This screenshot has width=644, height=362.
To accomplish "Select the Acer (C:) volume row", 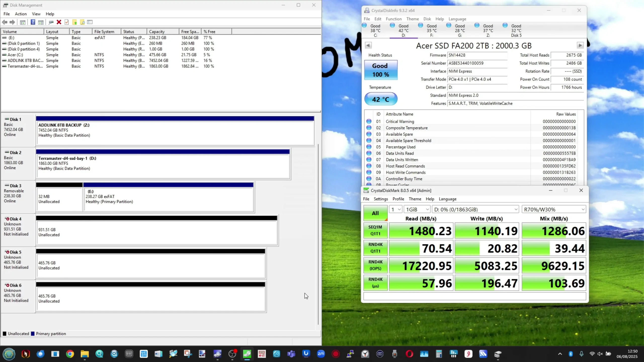I will [108, 55].
